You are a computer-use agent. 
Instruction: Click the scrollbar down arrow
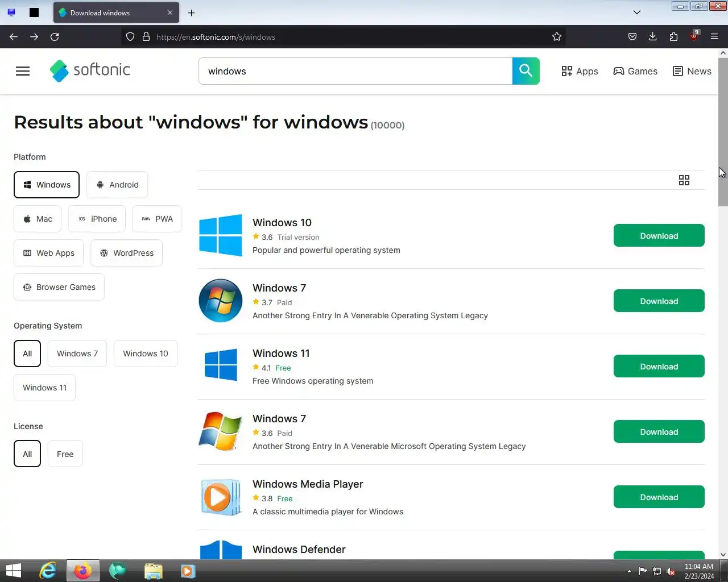(723, 555)
